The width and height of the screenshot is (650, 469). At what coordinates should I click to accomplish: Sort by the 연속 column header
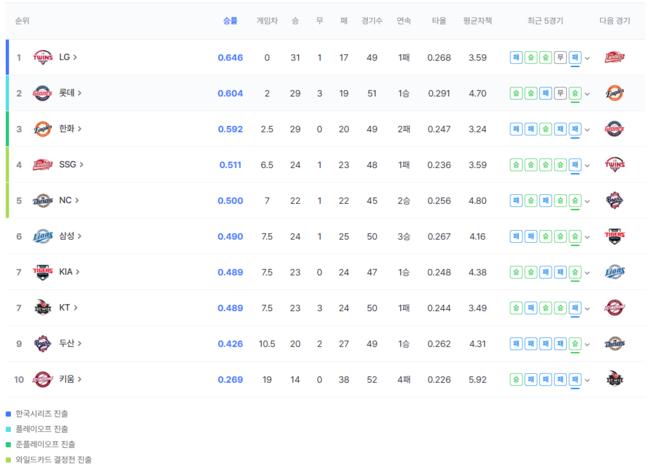point(403,21)
